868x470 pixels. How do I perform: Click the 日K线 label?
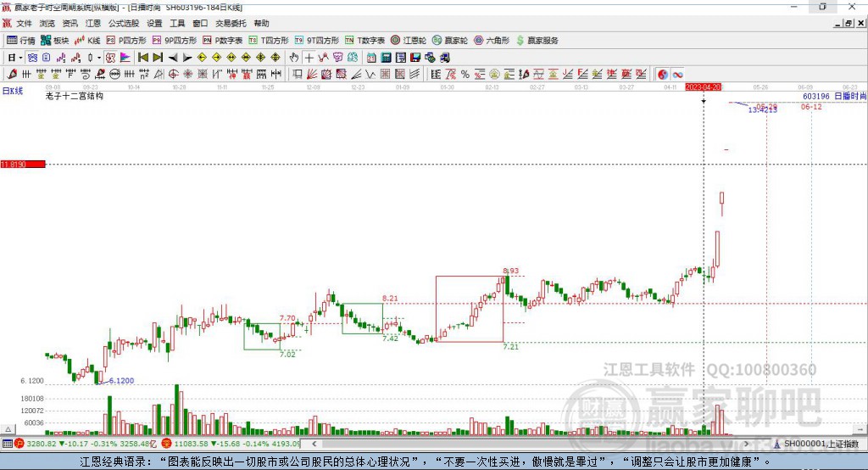tap(12, 91)
